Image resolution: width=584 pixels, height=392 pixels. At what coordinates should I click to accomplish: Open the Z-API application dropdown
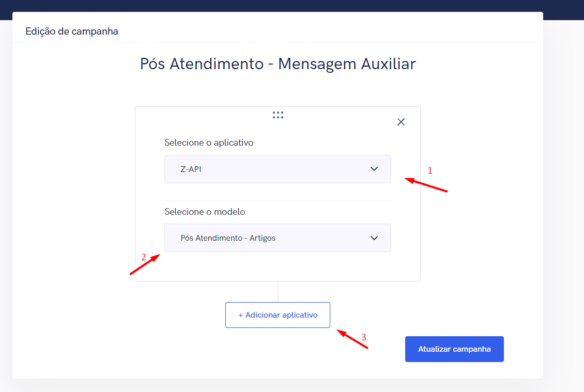(x=278, y=169)
